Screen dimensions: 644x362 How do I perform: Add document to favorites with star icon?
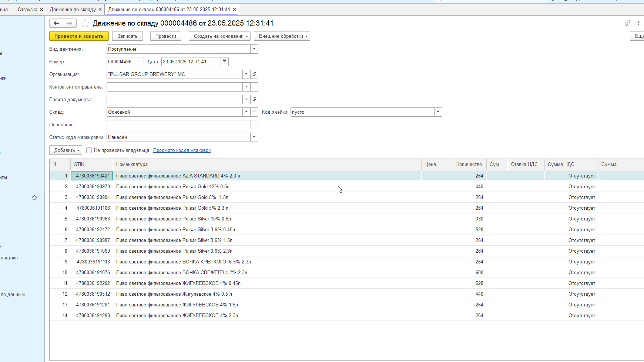tap(85, 23)
